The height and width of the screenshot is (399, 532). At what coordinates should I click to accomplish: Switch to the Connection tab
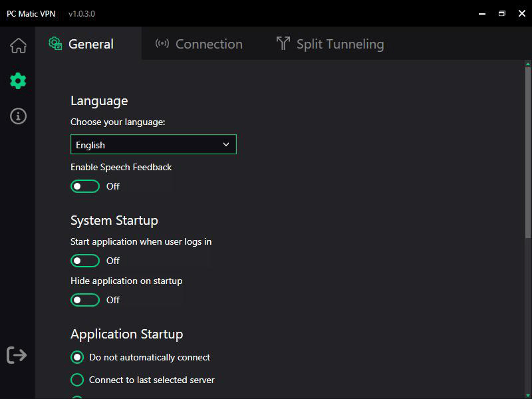[198, 44]
